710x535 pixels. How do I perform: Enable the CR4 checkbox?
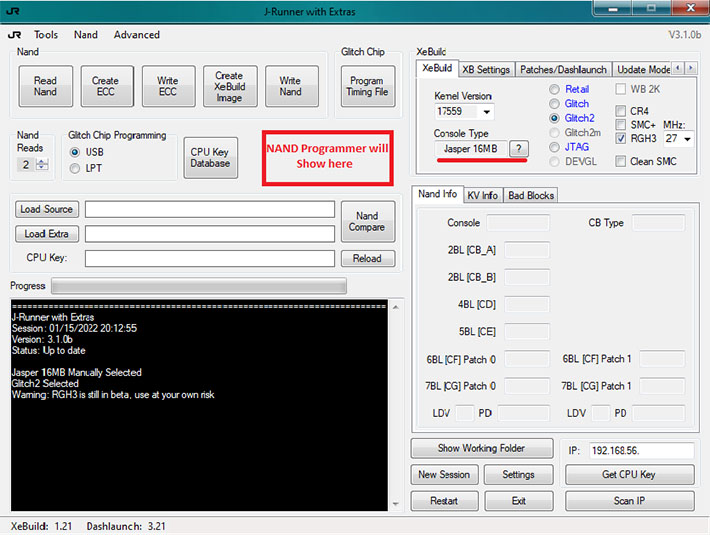point(621,111)
